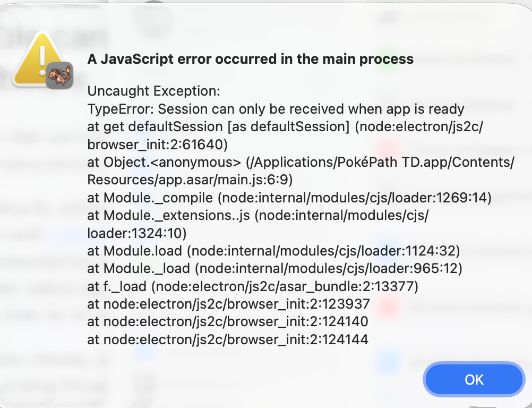Viewport: 532px width, 408px height.
Task: Click the browser_init:2:123937 trace line
Action: (x=228, y=304)
